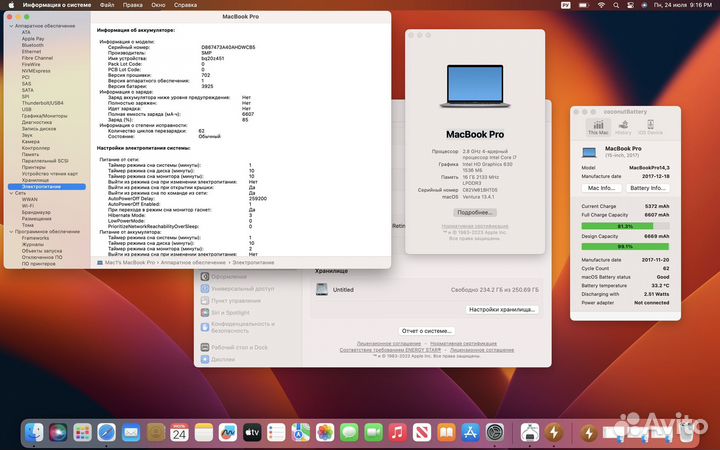This screenshot has height=450, width=720.
Task: Open Рабочий стол и Dock settings
Action: click(234, 348)
